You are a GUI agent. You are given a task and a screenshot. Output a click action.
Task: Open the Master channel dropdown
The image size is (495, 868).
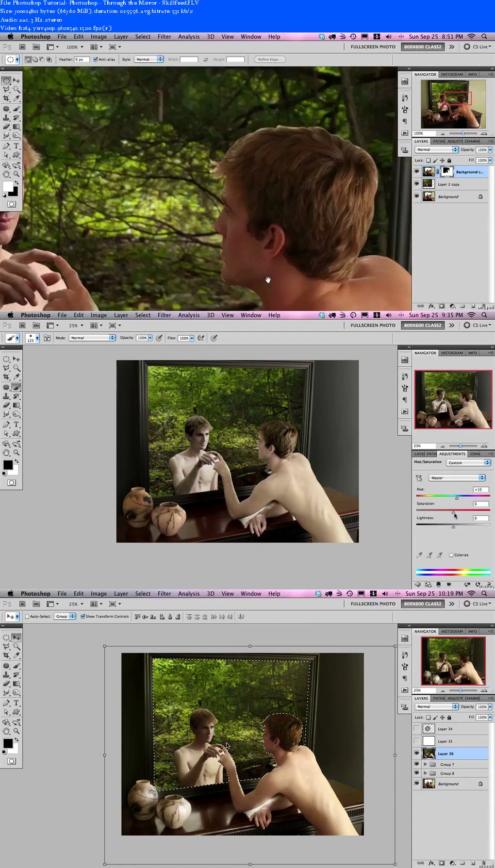[x=457, y=478]
